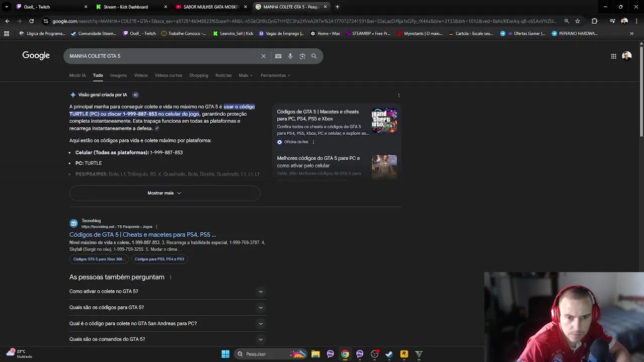
Task: Open the Oficina da Net source options dots
Action: [x=313, y=142]
